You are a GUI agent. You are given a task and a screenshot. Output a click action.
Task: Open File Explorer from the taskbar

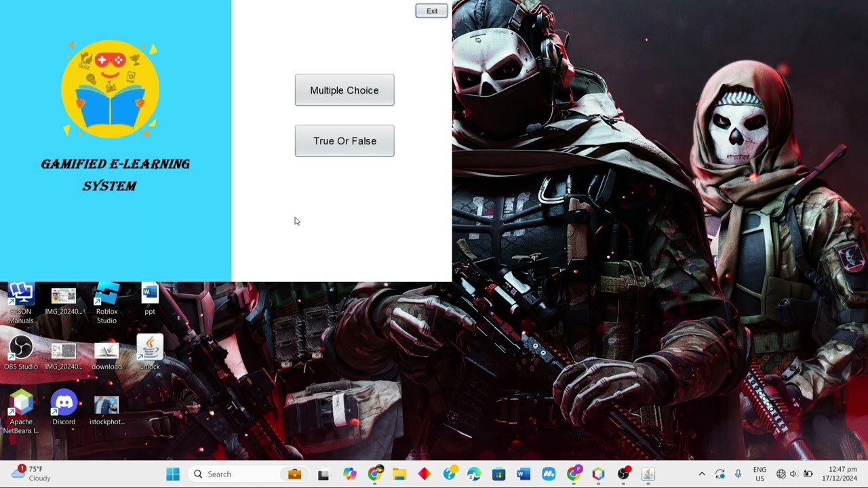click(x=399, y=474)
